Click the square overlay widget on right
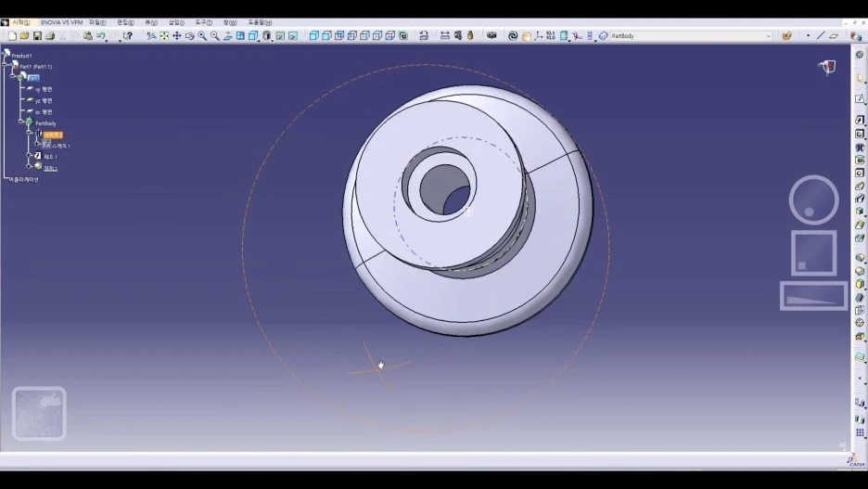868x489 pixels. [x=814, y=253]
